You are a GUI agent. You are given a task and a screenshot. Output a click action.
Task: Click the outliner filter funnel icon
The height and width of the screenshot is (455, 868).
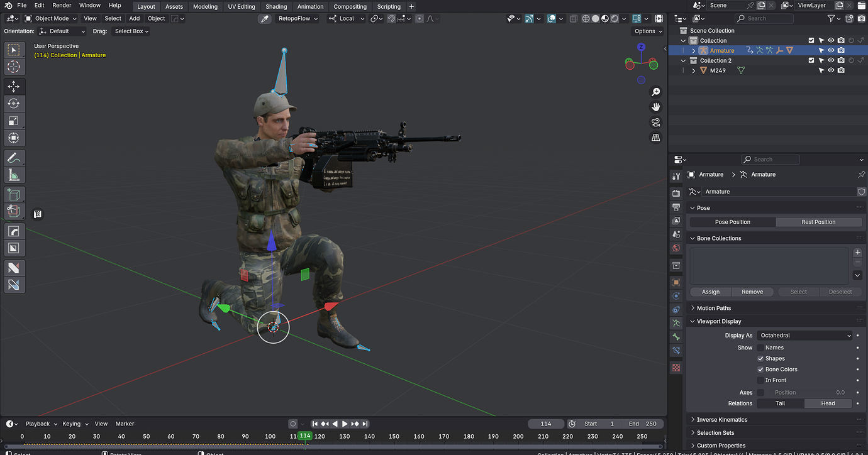[x=832, y=18]
